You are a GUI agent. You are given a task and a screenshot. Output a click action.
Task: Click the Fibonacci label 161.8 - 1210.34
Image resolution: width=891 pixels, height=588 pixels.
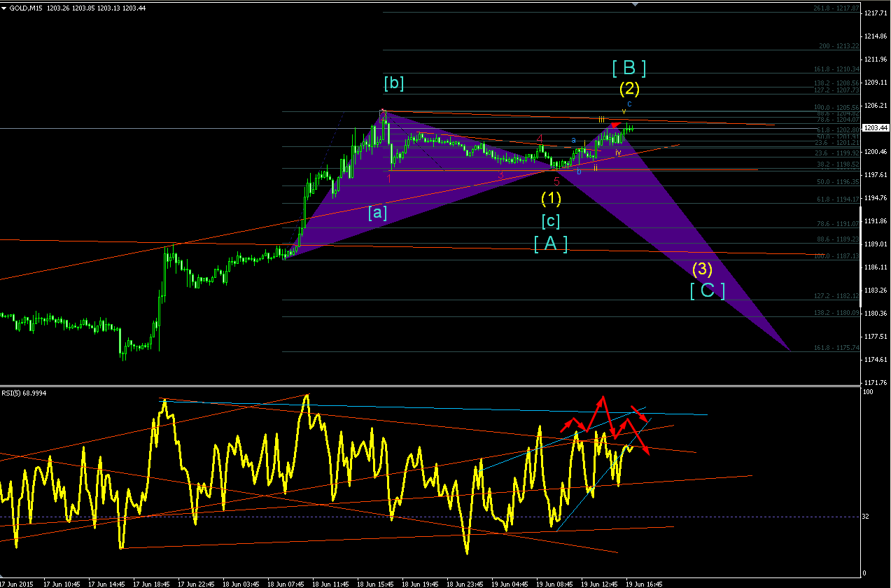836,69
